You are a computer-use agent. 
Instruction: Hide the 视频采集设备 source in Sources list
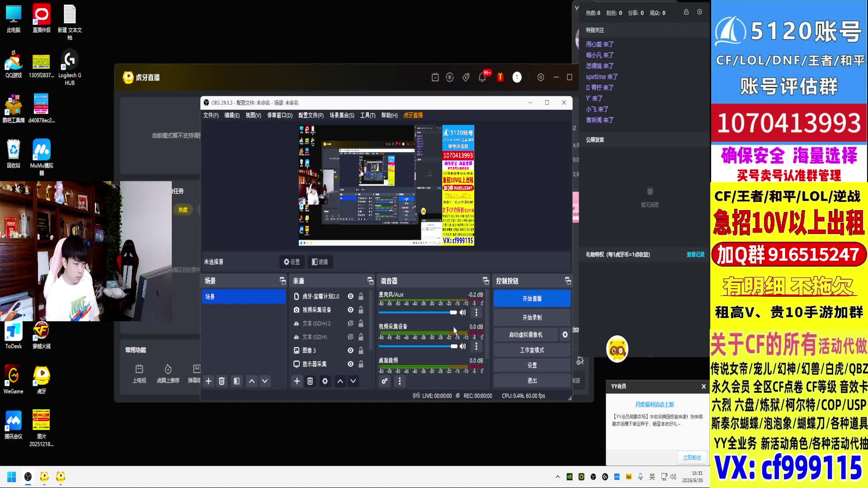click(350, 310)
